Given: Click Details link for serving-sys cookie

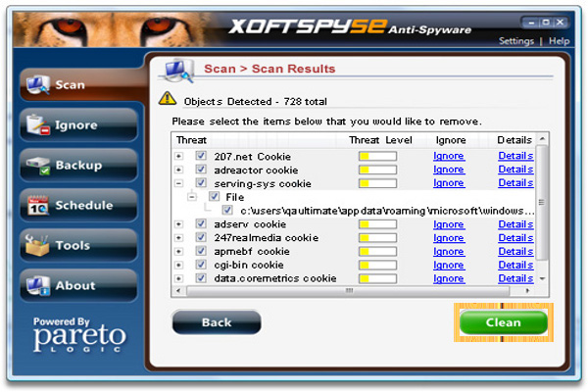Looking at the screenshot, I should 515,182.
